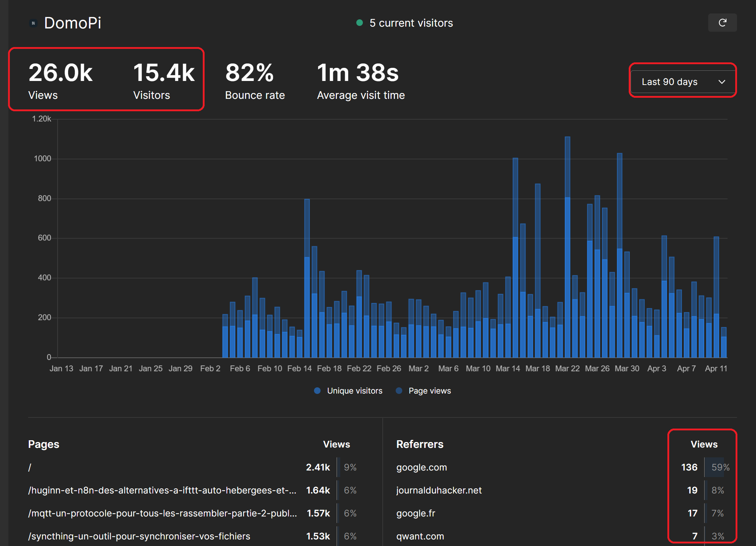The image size is (756, 546).
Task: Click the qwant.com referrer
Action: (420, 536)
